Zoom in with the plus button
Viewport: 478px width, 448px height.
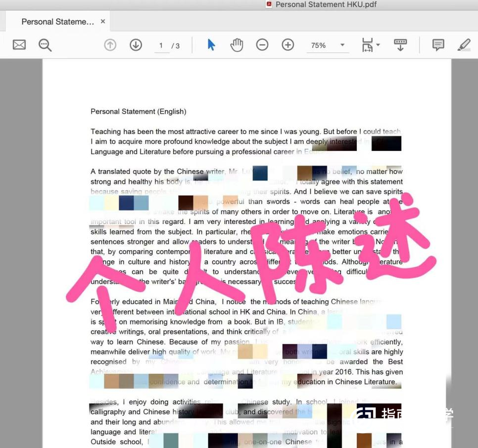(x=288, y=45)
